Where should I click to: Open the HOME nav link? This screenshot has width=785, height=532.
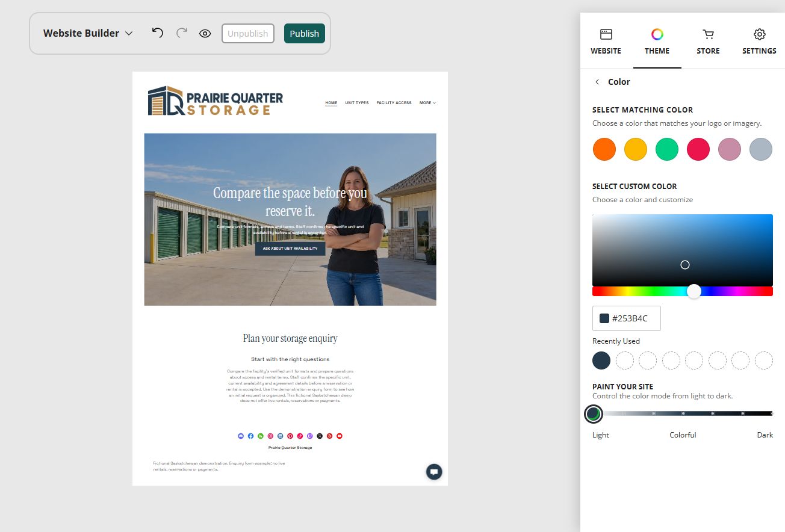point(331,103)
